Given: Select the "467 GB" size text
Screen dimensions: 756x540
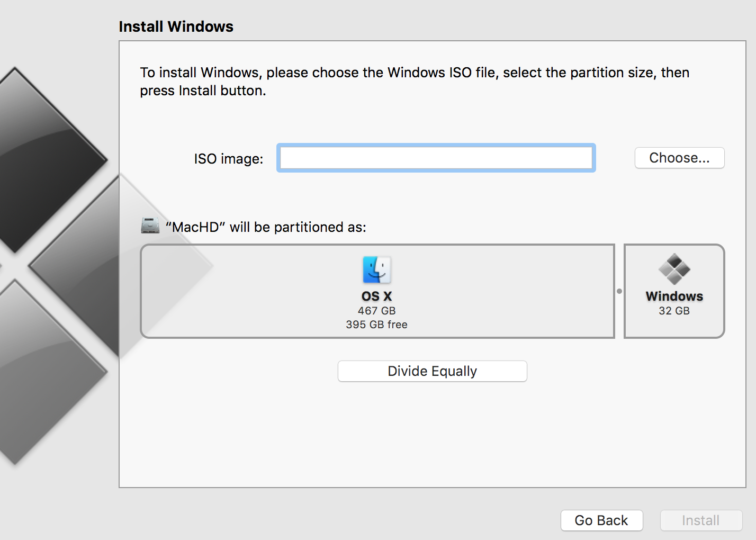Looking at the screenshot, I should tap(377, 311).
